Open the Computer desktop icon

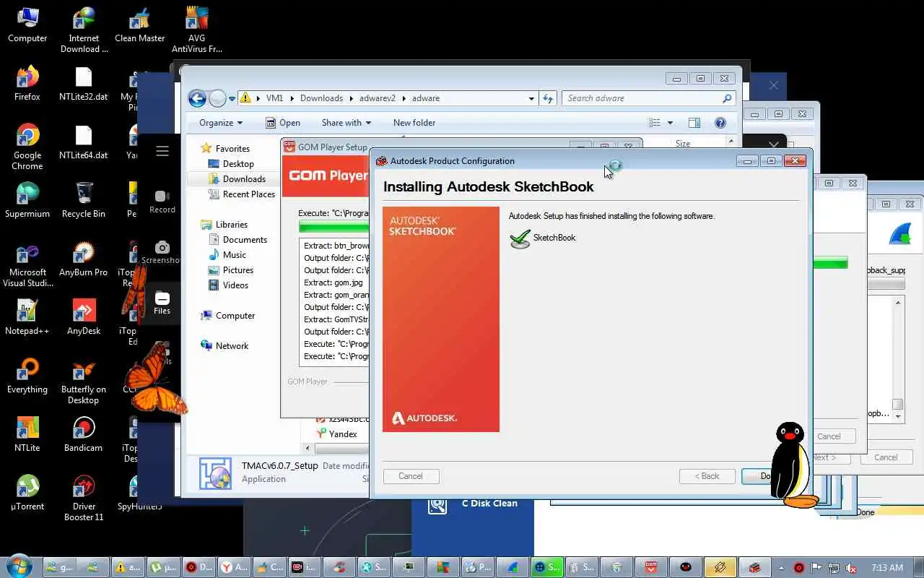click(27, 25)
